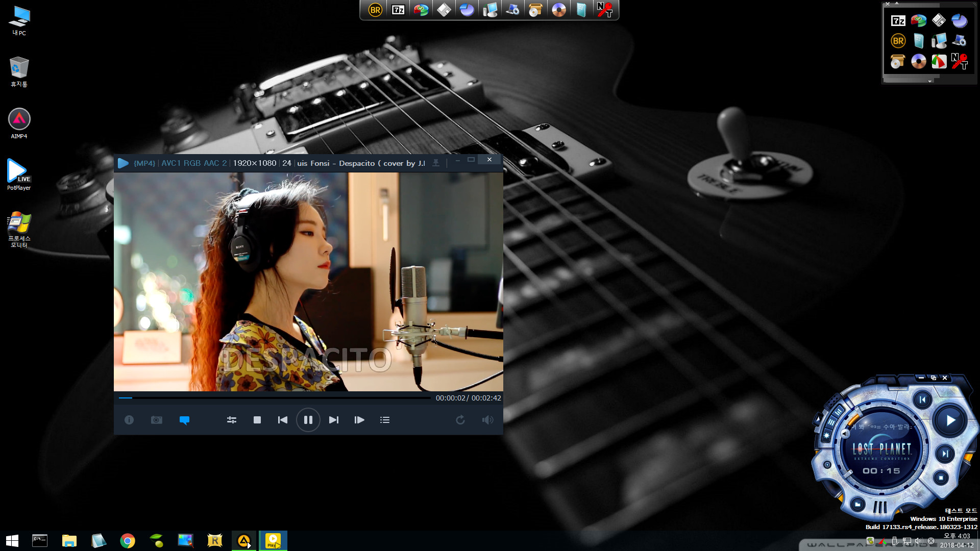This screenshot has width=980, height=551.
Task: Open the PotPlayer playlist panel
Action: click(x=385, y=420)
